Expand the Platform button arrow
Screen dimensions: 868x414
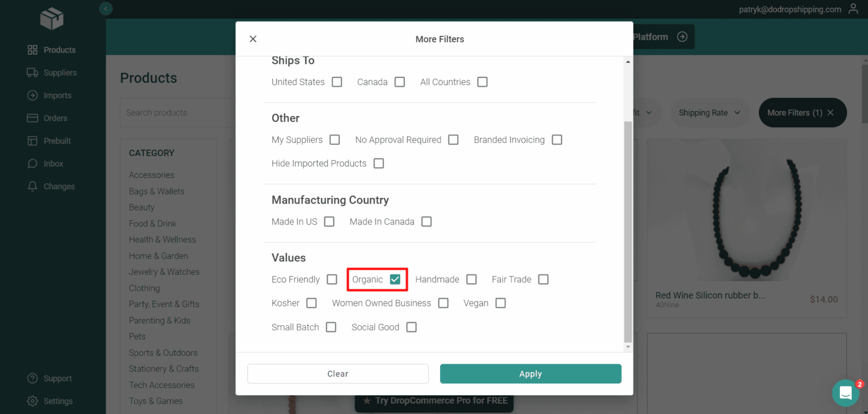683,36
